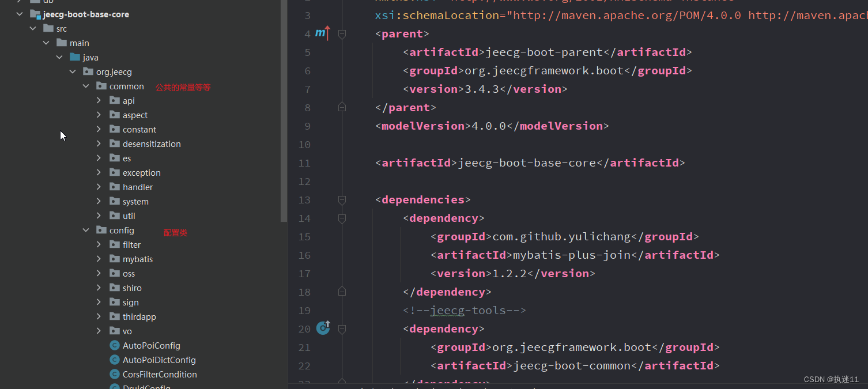This screenshot has width=868, height=389.
Task: Click the config package icon
Action: pyautogui.click(x=101, y=230)
